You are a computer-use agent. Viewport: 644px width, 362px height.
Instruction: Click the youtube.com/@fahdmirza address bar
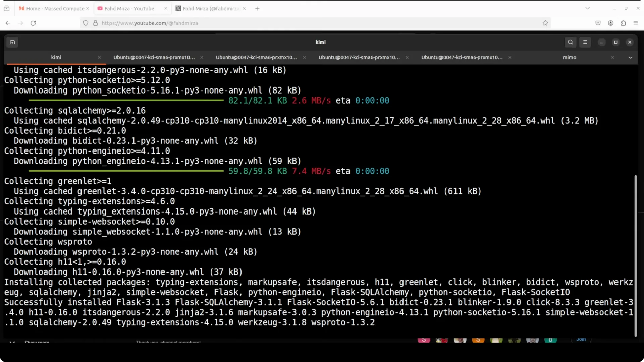(x=315, y=23)
